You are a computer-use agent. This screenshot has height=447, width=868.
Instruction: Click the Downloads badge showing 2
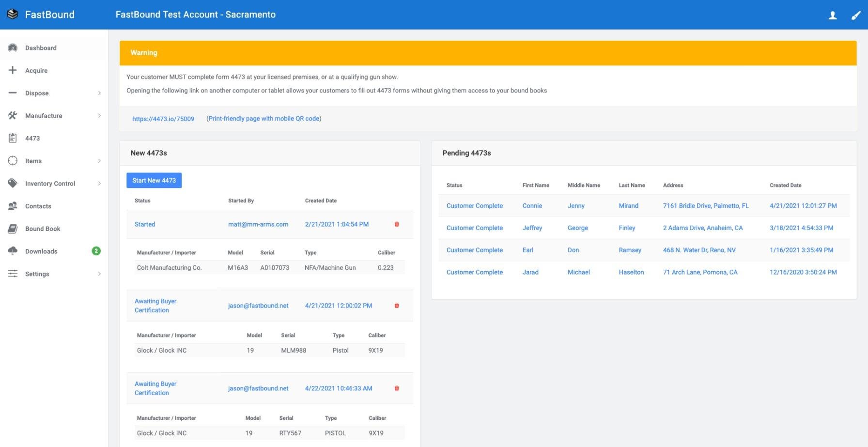96,251
